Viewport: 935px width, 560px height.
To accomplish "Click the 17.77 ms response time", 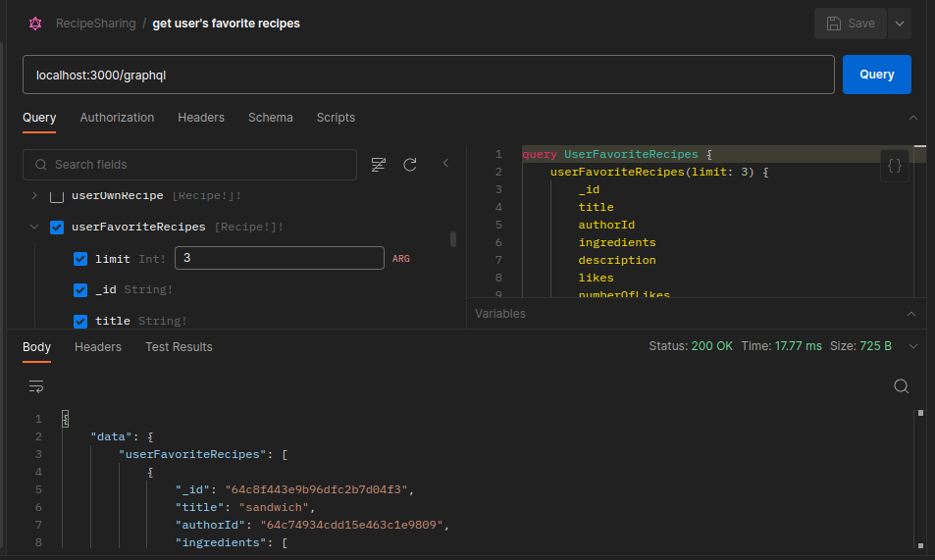I will [798, 346].
